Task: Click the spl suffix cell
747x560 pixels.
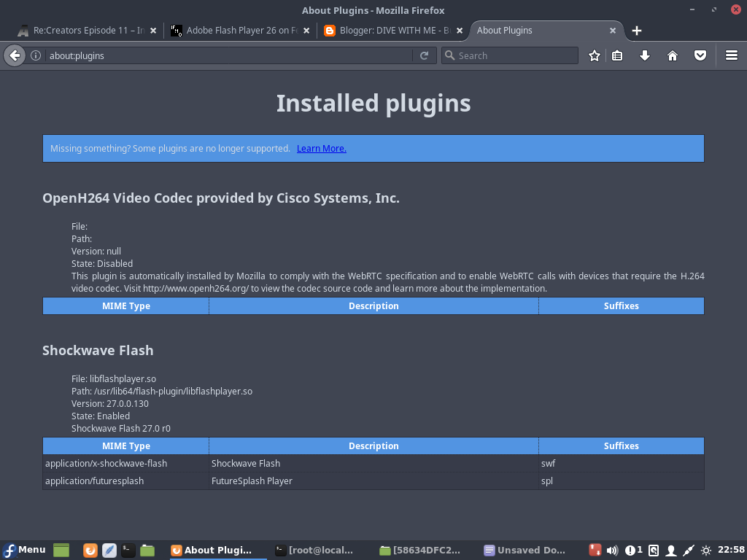Action: click(x=622, y=481)
